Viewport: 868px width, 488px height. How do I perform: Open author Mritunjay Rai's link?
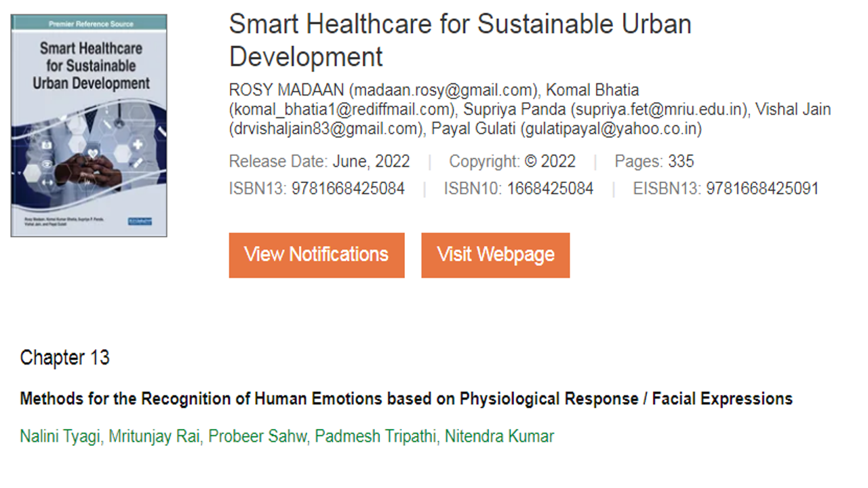pyautogui.click(x=154, y=436)
